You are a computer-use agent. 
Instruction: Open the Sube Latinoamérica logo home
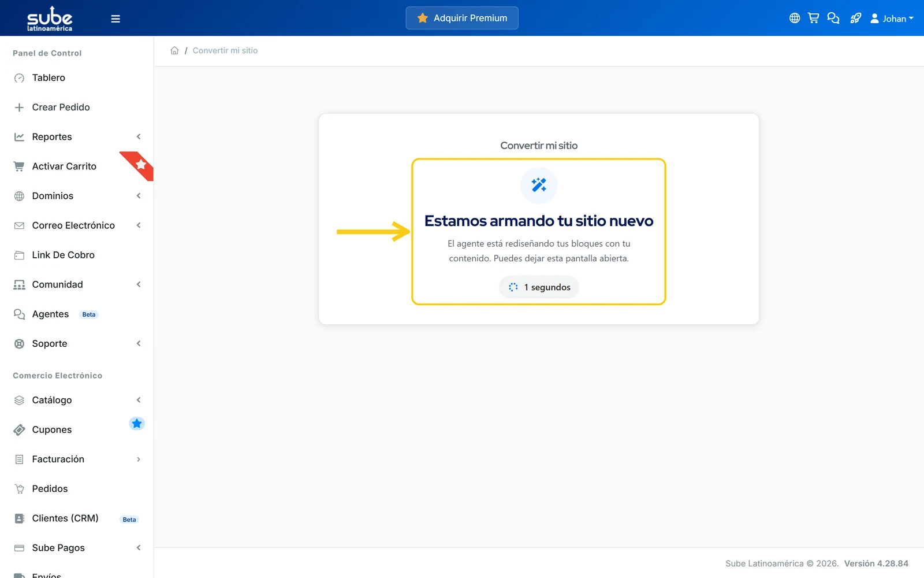point(50,18)
